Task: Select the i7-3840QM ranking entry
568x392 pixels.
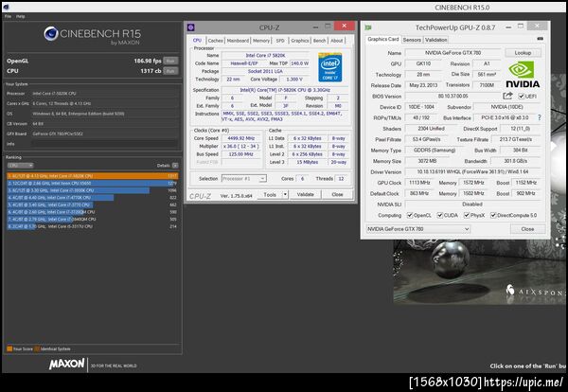Action: [93, 219]
